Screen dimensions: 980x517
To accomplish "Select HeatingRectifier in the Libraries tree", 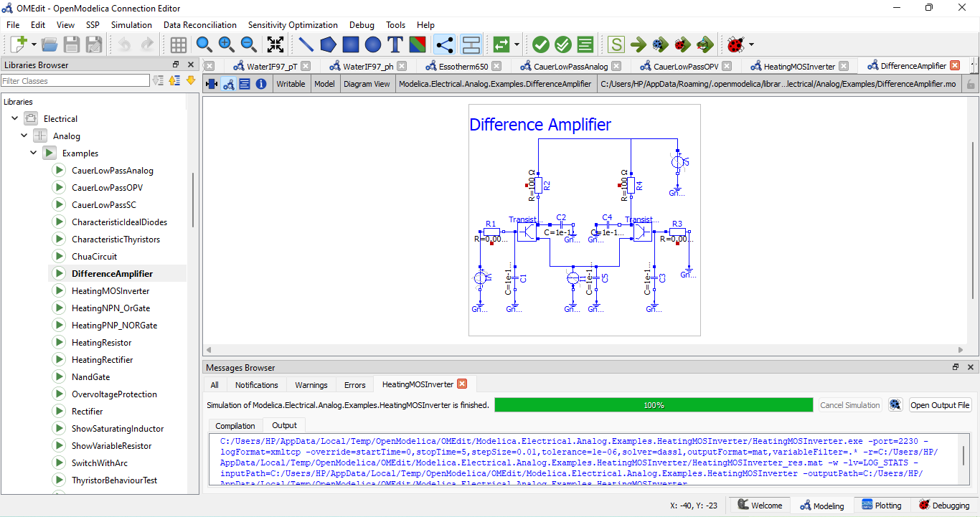I will coord(102,359).
